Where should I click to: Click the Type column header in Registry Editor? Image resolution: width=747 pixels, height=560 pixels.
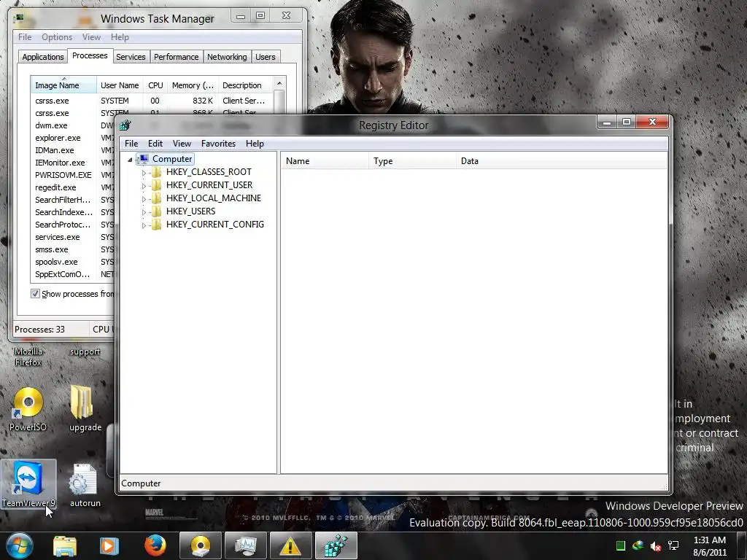[413, 161]
